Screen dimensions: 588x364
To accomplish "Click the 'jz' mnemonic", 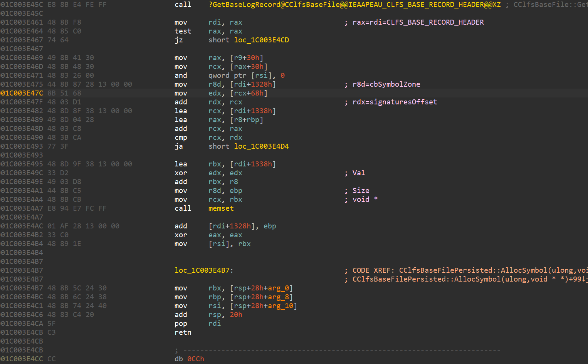I will point(179,40).
